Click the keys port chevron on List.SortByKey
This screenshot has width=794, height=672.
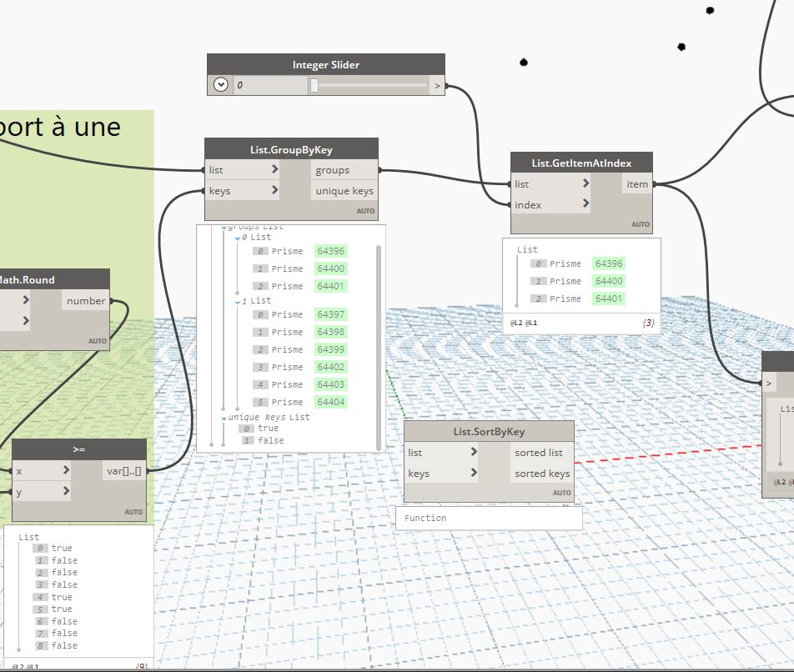click(x=474, y=474)
